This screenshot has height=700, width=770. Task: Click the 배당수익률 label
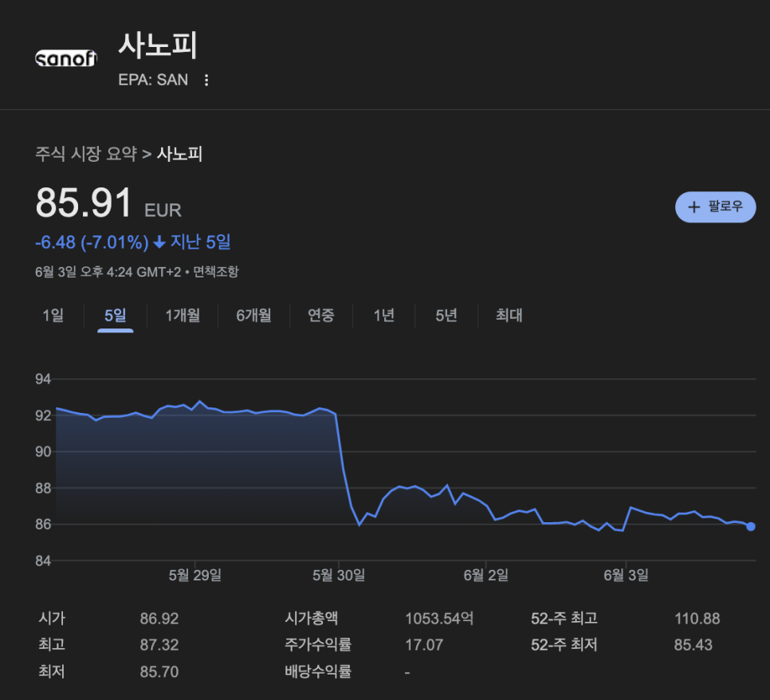point(318,671)
